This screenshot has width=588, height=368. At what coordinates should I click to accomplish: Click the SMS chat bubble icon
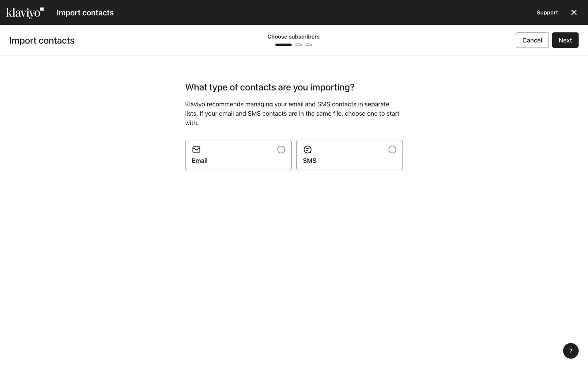coord(307,149)
